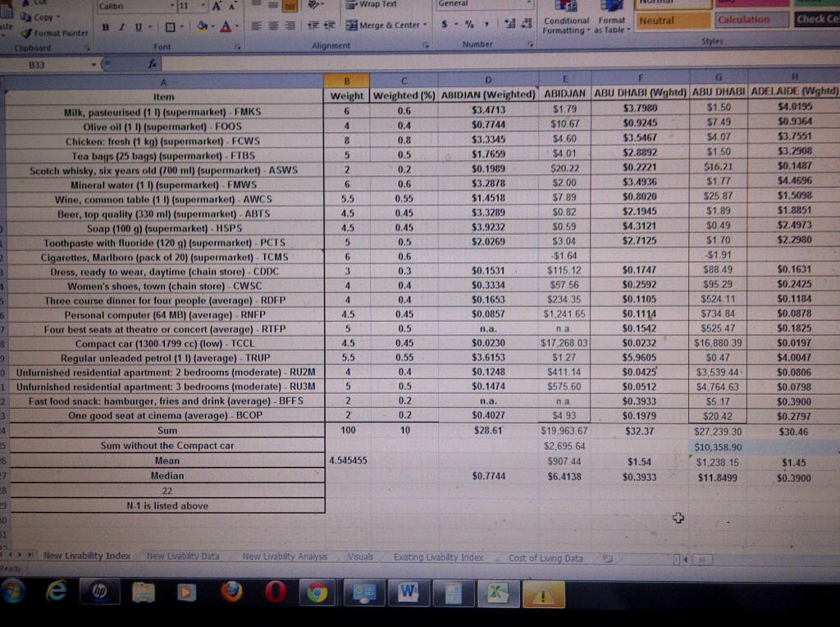This screenshot has width=840, height=627.
Task: Open Internet Explorer from taskbar
Action: click(x=56, y=592)
